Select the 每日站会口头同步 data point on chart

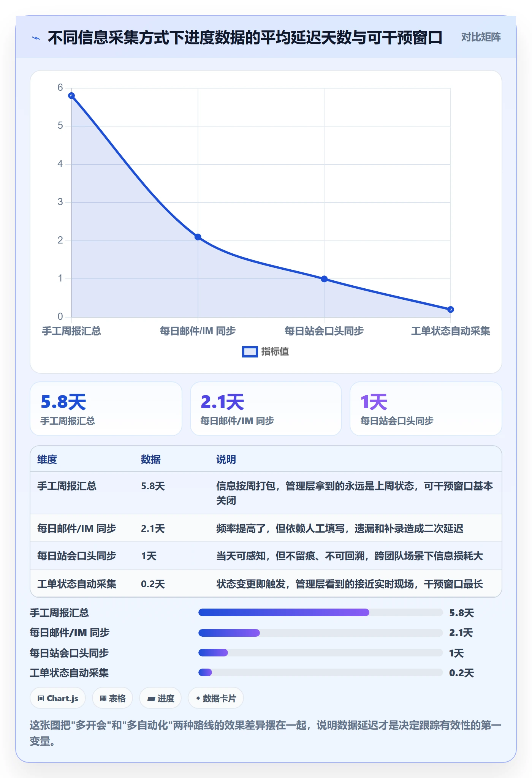coord(324,279)
